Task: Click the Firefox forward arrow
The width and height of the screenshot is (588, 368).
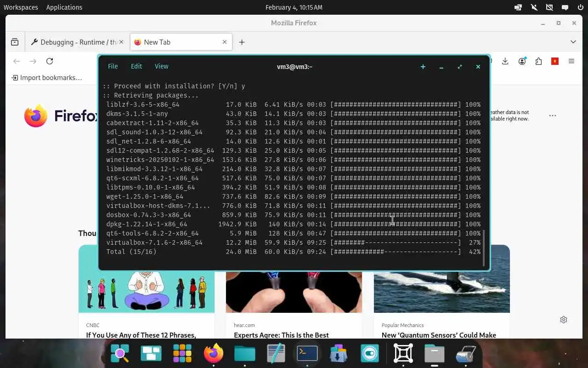Action: (x=33, y=61)
